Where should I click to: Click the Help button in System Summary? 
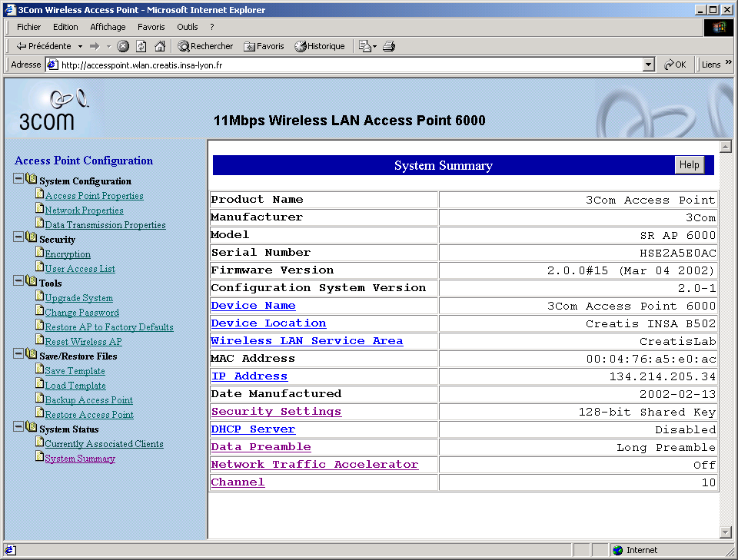(689, 165)
